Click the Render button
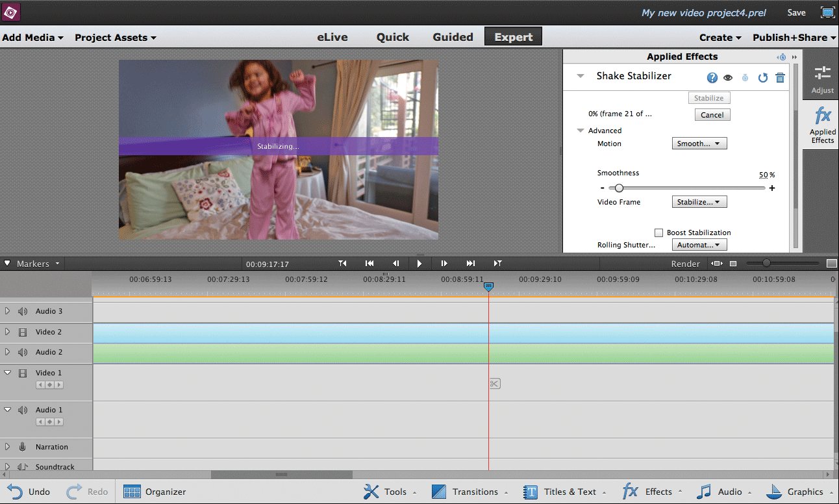 click(x=686, y=264)
